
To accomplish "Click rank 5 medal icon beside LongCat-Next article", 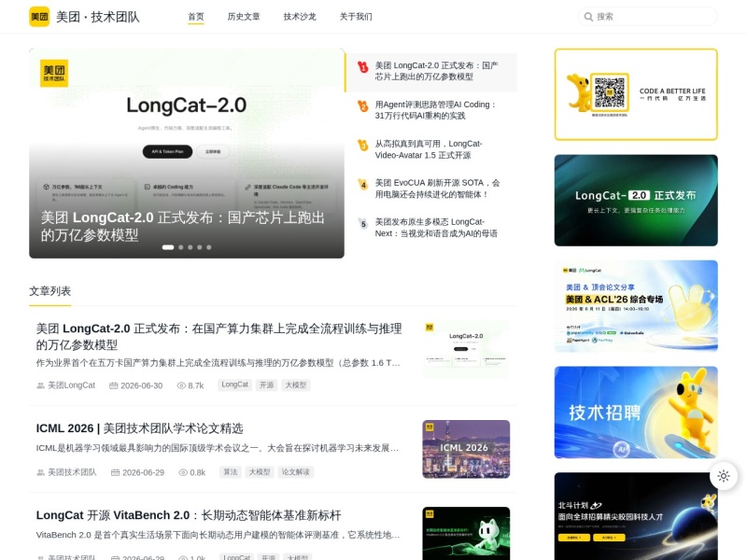I will 363,223.
